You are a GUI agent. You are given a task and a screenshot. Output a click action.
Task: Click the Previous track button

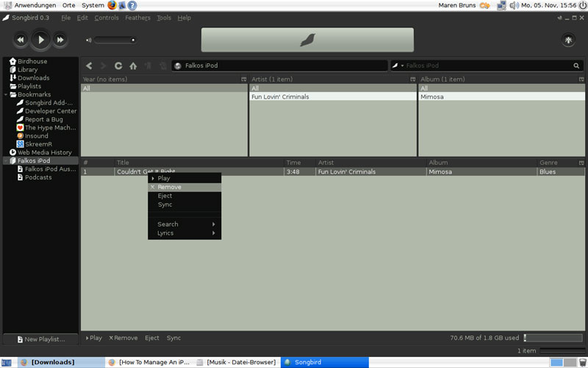click(x=21, y=40)
